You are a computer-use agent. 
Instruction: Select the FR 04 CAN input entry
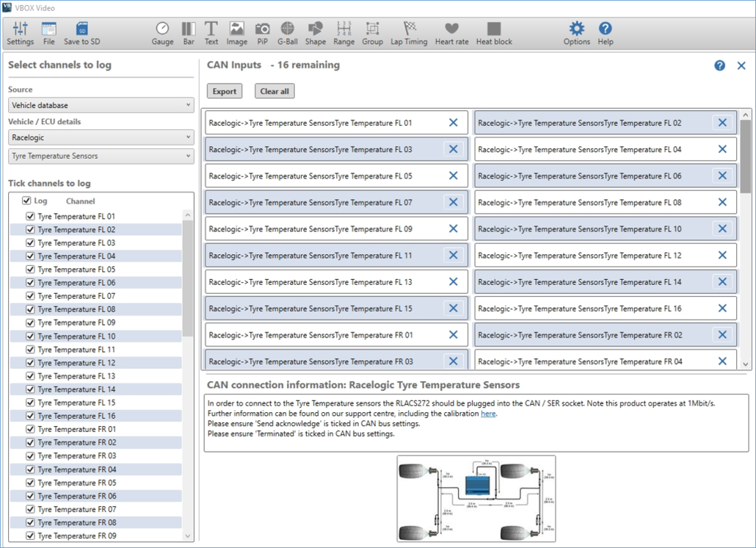pyautogui.click(x=606, y=361)
